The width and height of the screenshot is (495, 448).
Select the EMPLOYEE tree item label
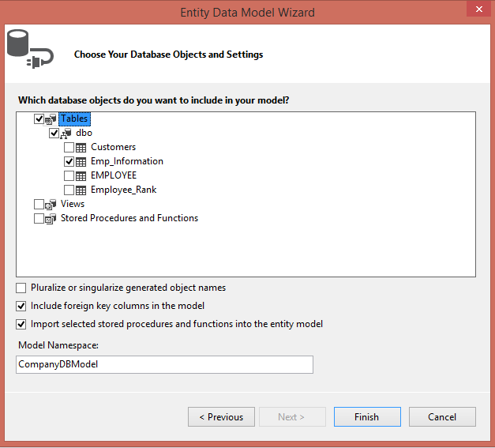[x=114, y=175]
